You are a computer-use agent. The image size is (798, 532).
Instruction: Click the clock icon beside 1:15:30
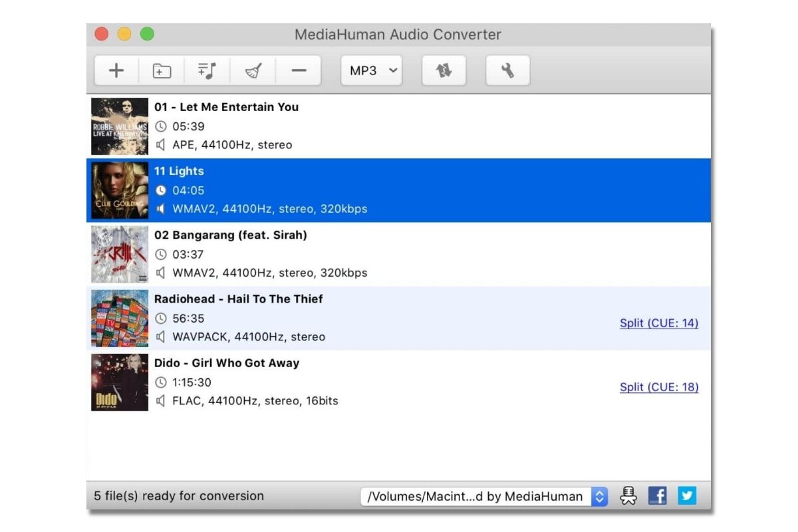pos(160,382)
